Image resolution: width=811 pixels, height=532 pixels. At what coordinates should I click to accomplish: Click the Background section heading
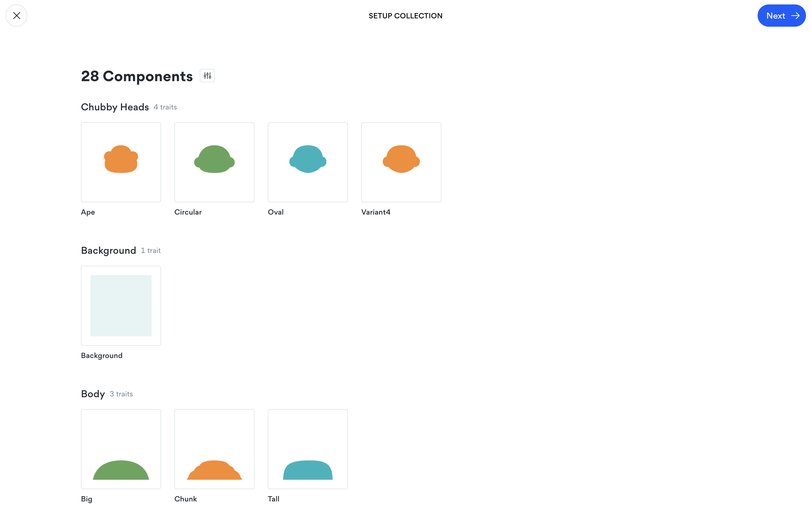(108, 250)
